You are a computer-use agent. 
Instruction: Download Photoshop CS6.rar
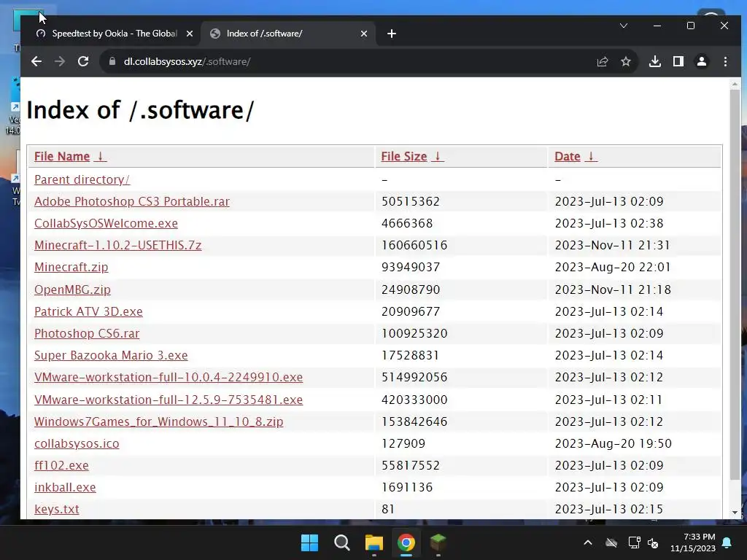87,333
